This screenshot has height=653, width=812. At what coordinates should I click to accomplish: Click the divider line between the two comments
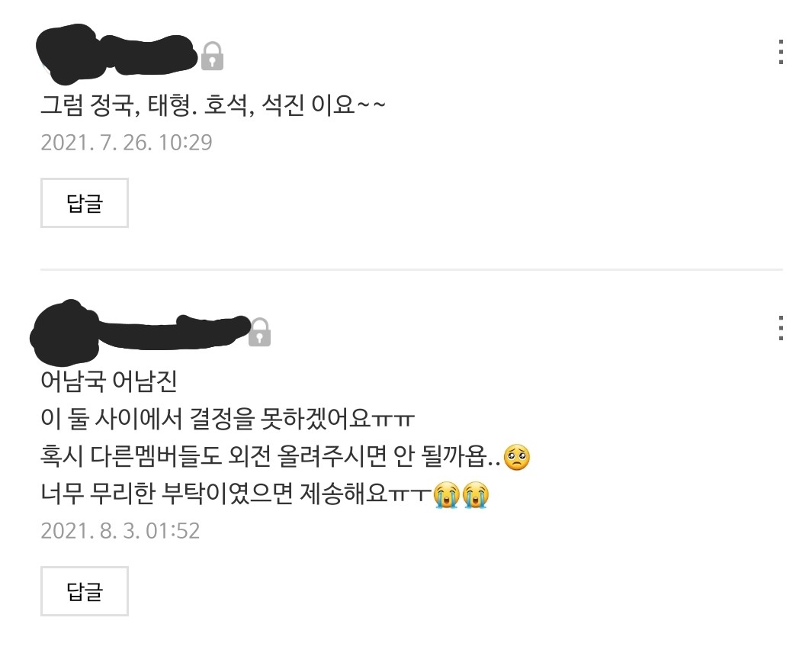click(412, 269)
